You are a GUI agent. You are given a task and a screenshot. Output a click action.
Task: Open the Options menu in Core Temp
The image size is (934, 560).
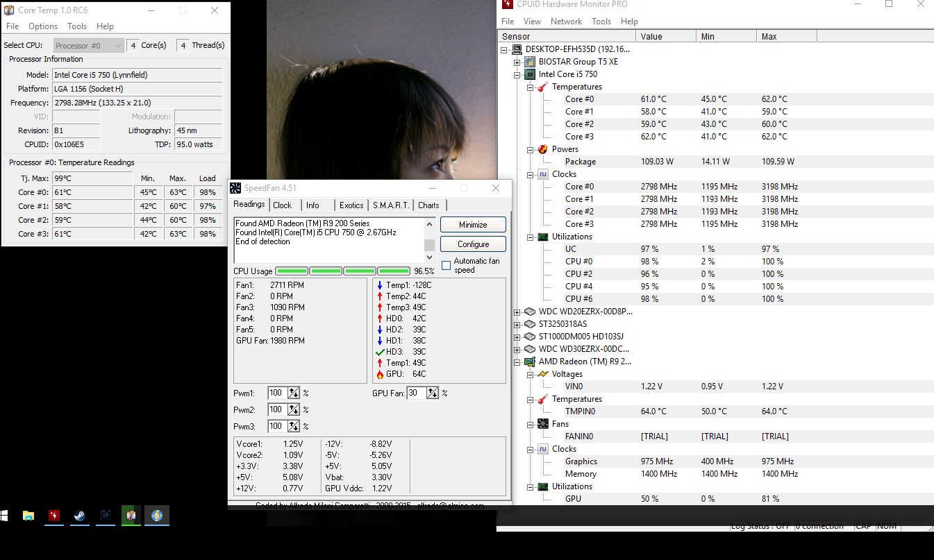pyautogui.click(x=43, y=26)
